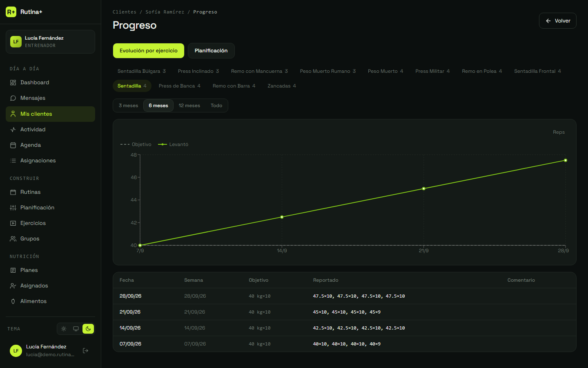This screenshot has width=588, height=368.
Task: Select the Peso Muerto Rumano exercise
Action: [328, 71]
